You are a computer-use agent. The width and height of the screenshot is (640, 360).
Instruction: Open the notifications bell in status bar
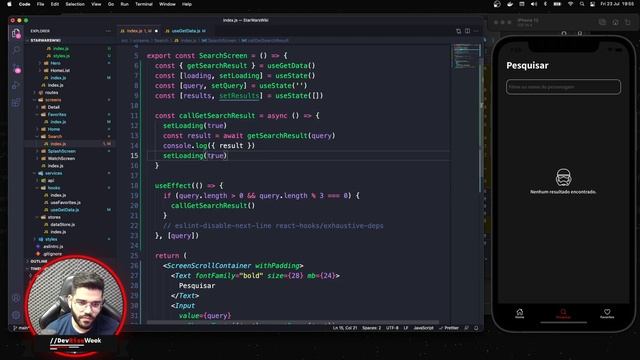476,328
